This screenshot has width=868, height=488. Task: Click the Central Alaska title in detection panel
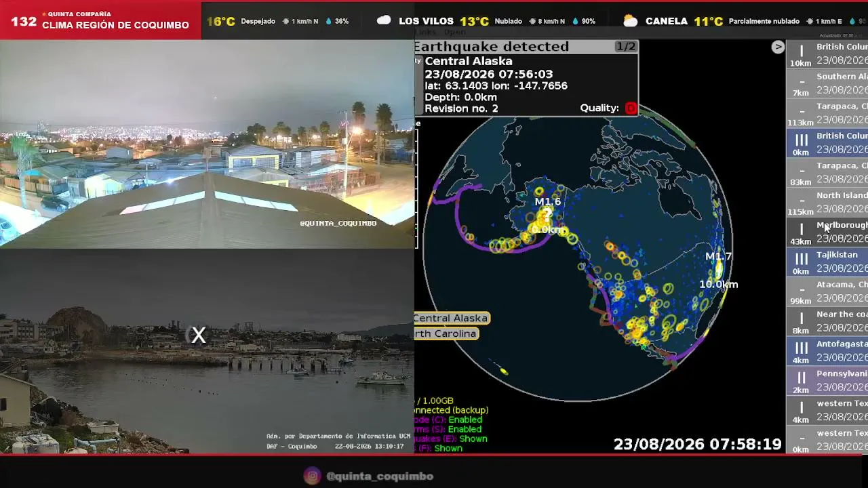[469, 61]
